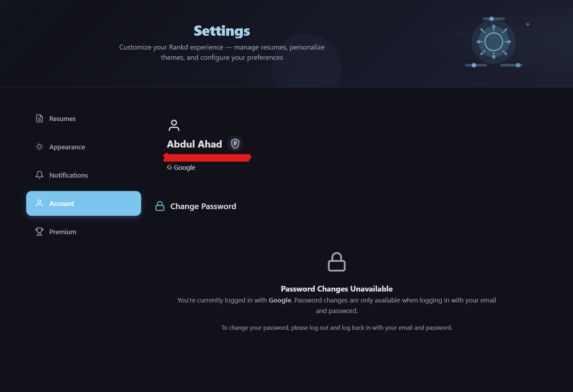Image resolution: width=573 pixels, height=392 pixels.
Task: Click the large padlock illustration in the center
Action: (337, 262)
